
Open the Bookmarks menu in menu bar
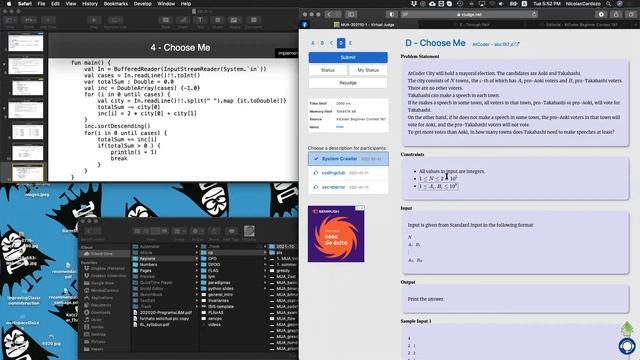[116, 4]
